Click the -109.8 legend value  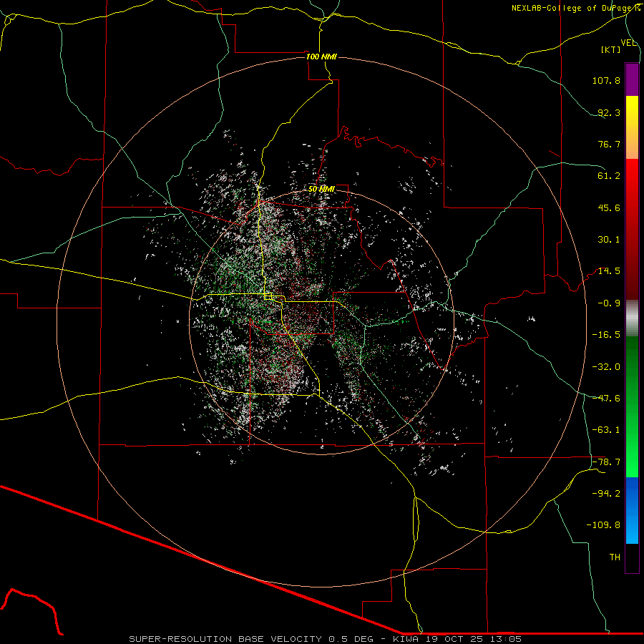pyautogui.click(x=603, y=525)
